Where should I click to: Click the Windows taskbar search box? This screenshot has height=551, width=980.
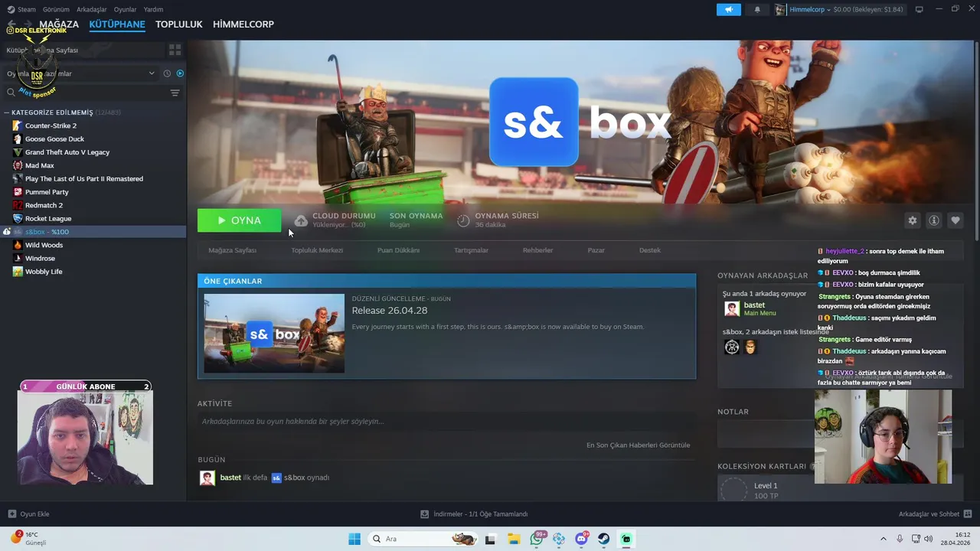[x=424, y=539]
